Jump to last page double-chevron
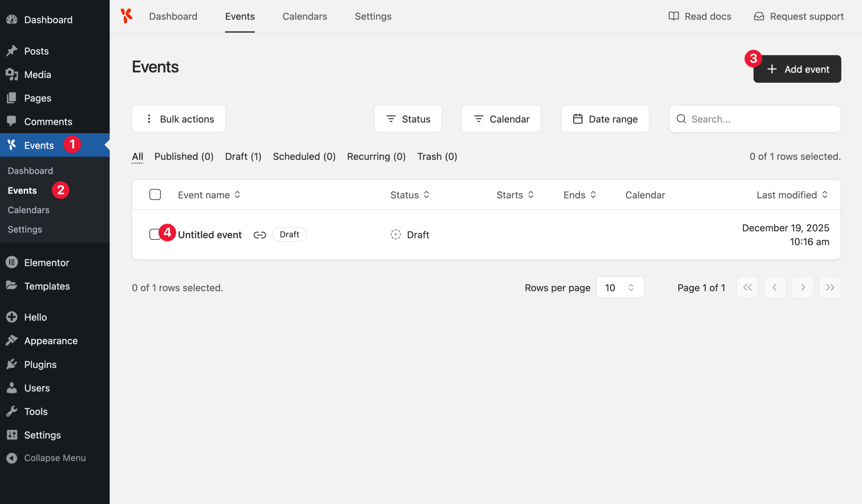 830,288
